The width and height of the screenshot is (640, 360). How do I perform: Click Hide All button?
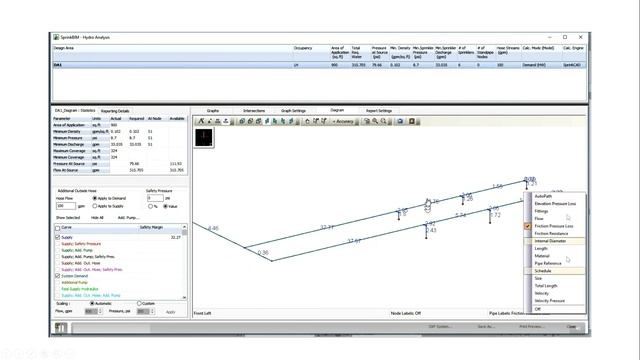[97, 218]
